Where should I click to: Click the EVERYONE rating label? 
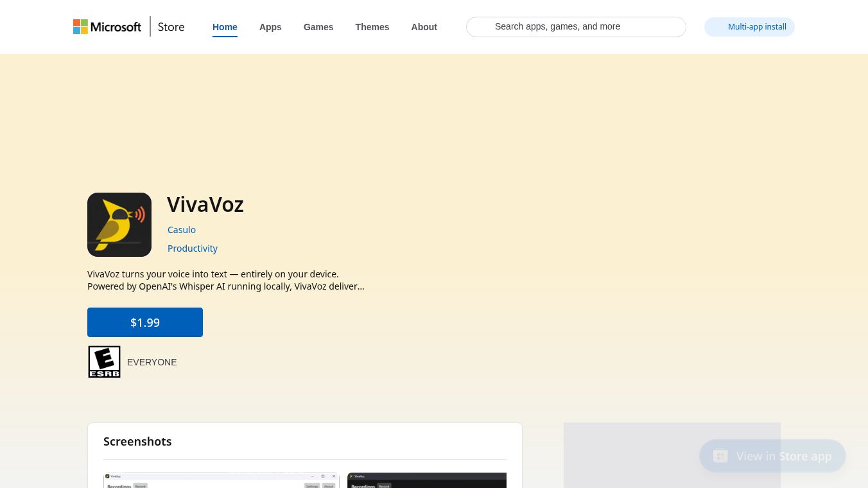[152, 362]
